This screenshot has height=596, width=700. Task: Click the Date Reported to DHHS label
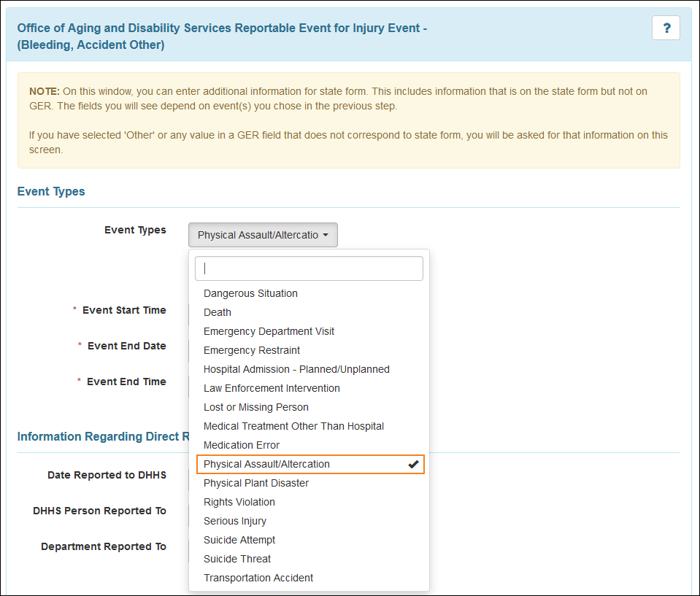point(107,475)
